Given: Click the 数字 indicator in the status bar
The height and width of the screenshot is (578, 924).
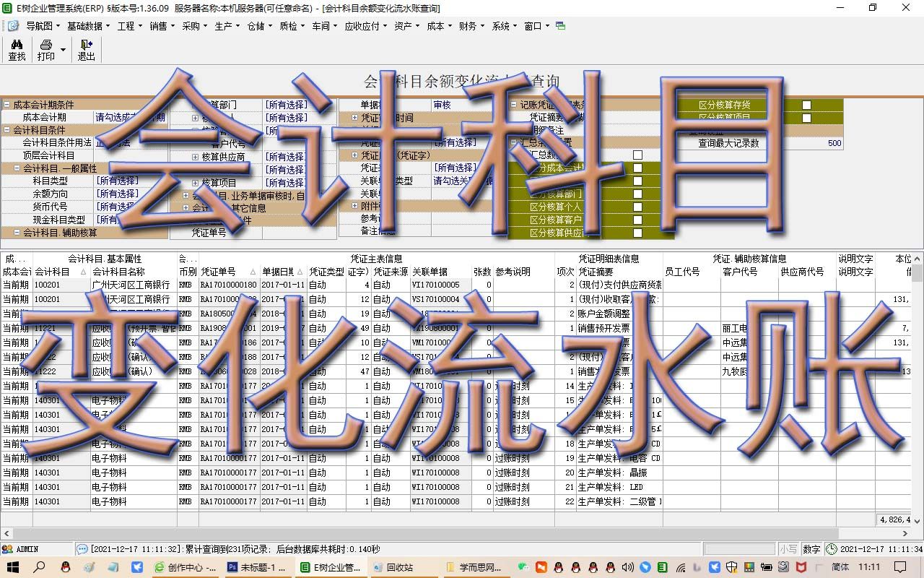Looking at the screenshot, I should tap(811, 548).
